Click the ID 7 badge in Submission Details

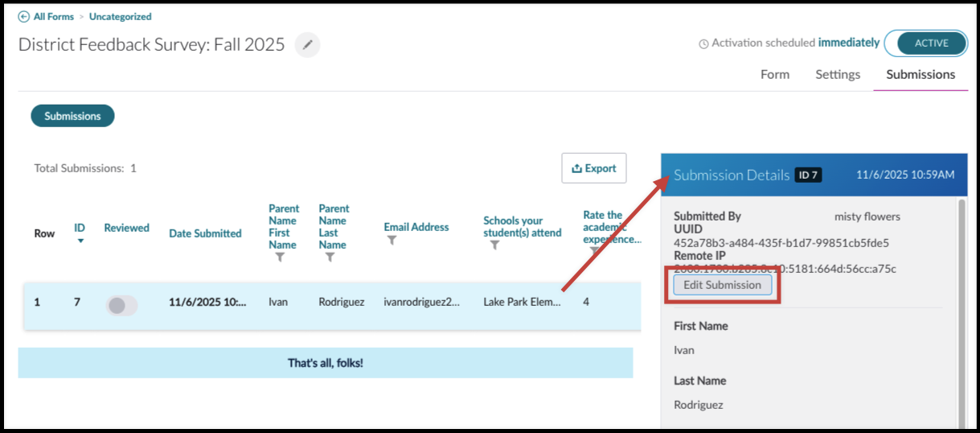[x=808, y=175]
